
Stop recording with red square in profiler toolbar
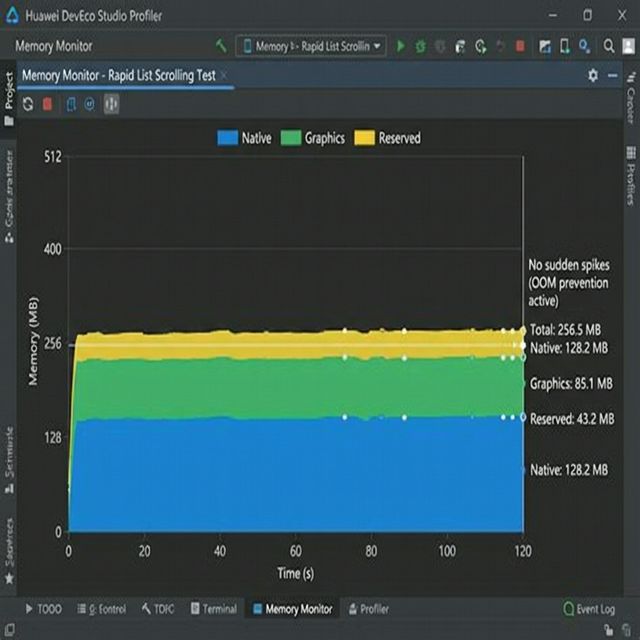tap(47, 104)
